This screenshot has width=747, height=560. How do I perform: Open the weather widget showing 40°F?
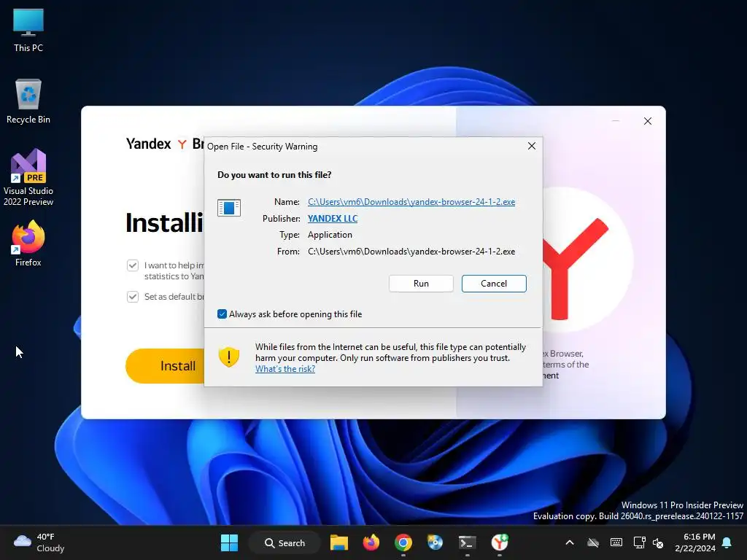tap(39, 542)
